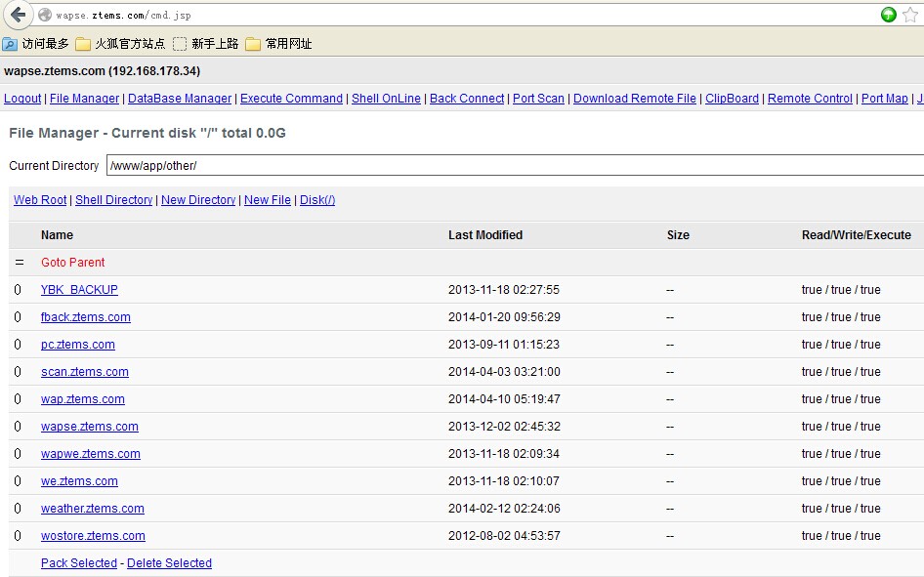This screenshot has height=577, width=924.
Task: Open the weather.ztems.com folder
Action: [93, 509]
